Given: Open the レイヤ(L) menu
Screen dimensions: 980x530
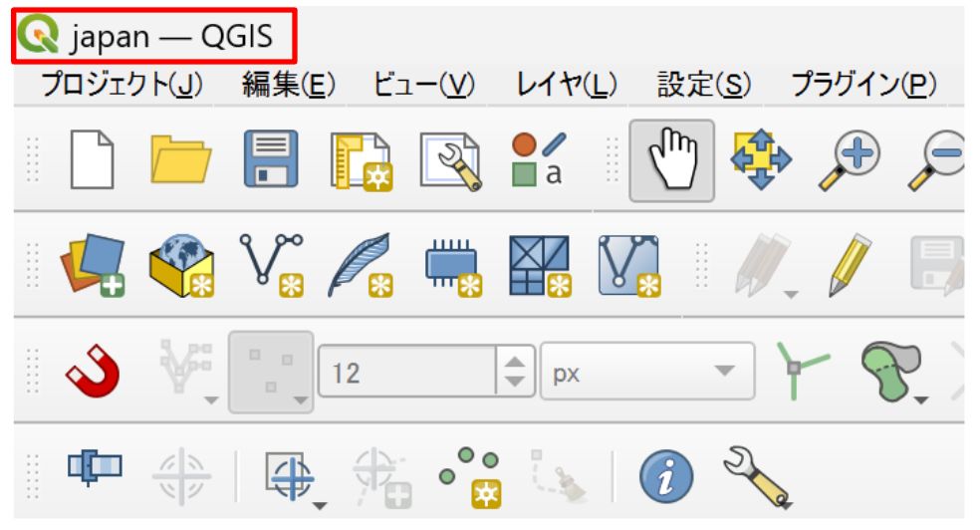Looking at the screenshot, I should 567,85.
